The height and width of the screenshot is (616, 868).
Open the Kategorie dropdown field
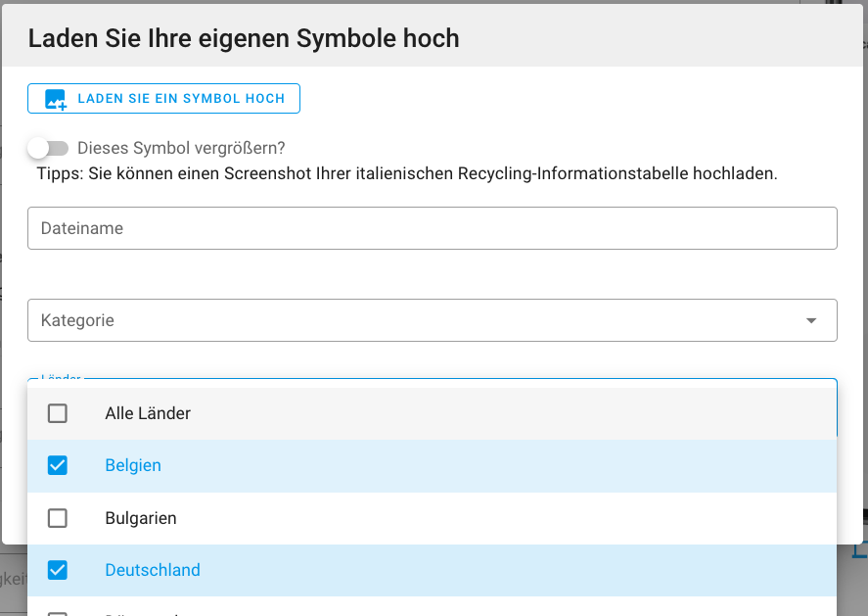click(x=411, y=320)
